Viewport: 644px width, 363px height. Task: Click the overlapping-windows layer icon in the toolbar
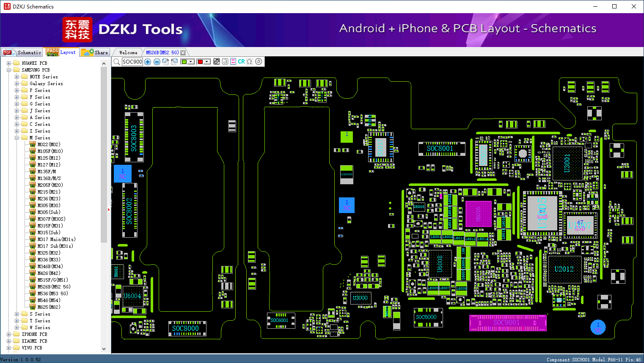[x=217, y=61]
